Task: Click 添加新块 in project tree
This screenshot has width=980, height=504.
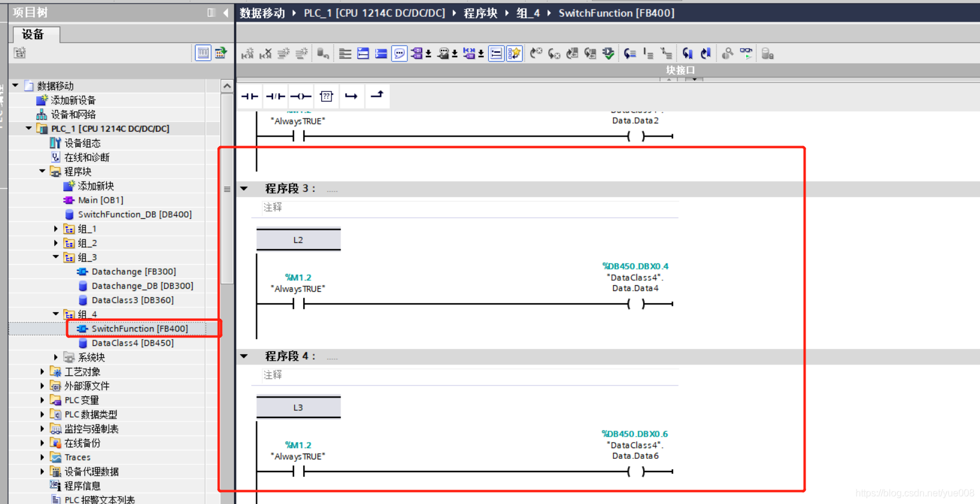Action: 96,186
